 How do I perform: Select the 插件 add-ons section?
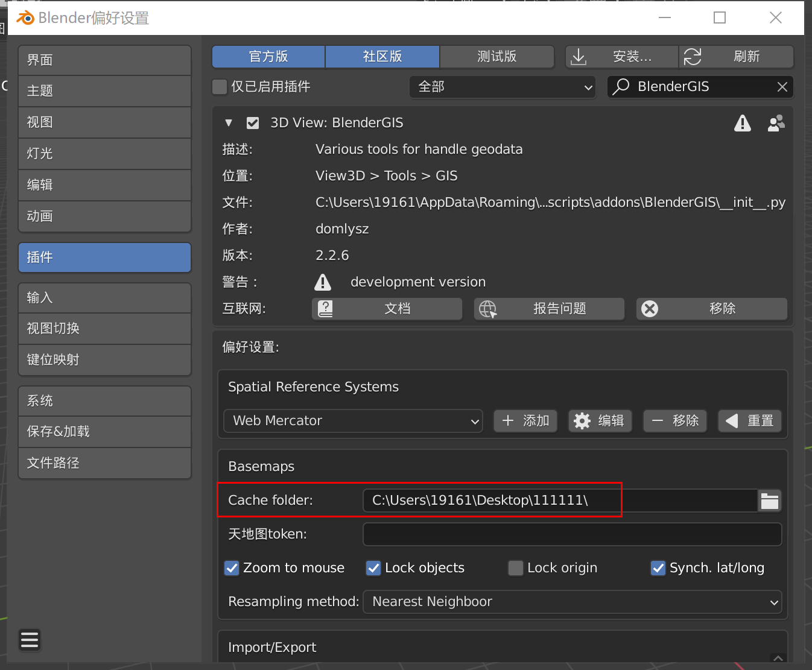click(x=105, y=258)
